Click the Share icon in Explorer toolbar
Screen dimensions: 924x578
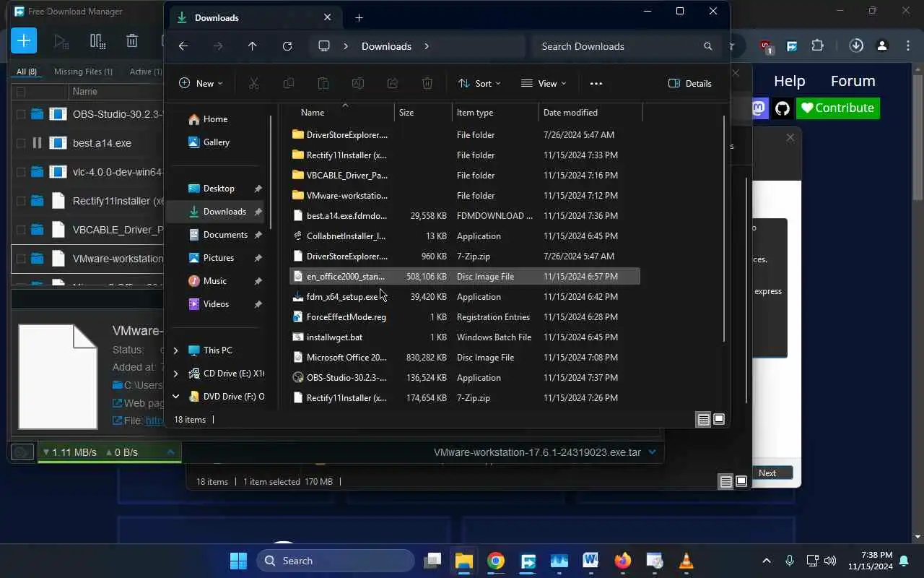click(x=393, y=83)
